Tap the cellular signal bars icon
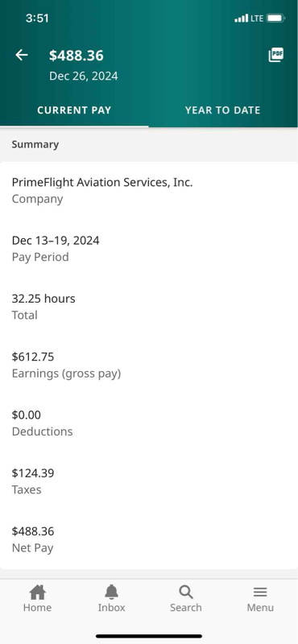The height and width of the screenshot is (644, 298). point(242,18)
